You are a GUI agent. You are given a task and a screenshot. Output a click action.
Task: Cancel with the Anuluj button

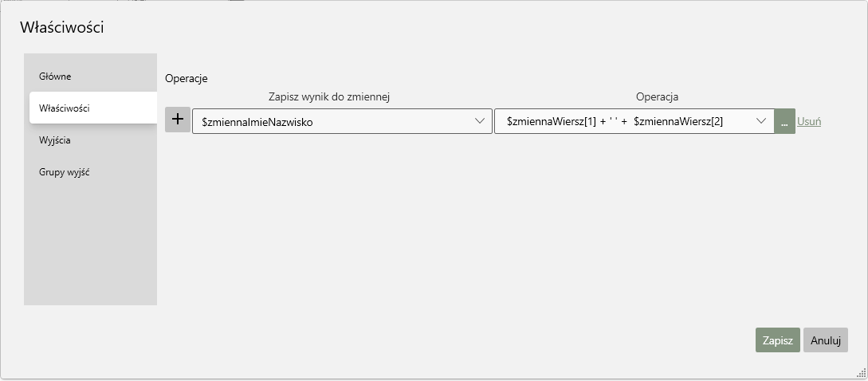click(826, 340)
